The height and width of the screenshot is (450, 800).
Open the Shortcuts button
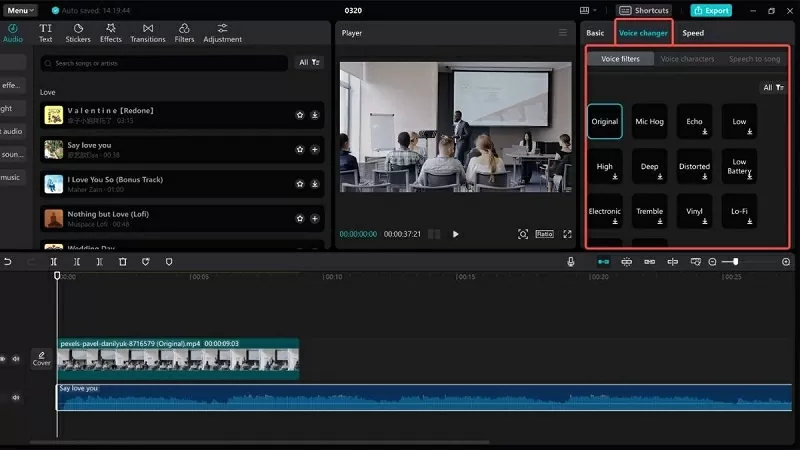[645, 10]
